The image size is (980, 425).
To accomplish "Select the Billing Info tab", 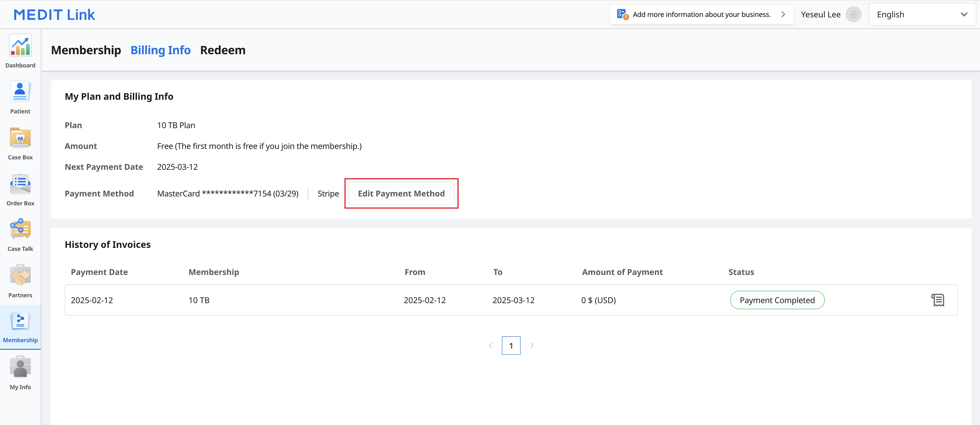I will click(160, 50).
